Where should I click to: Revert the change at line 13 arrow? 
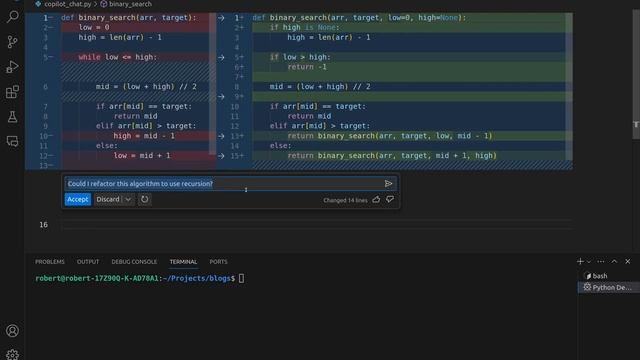click(x=221, y=136)
